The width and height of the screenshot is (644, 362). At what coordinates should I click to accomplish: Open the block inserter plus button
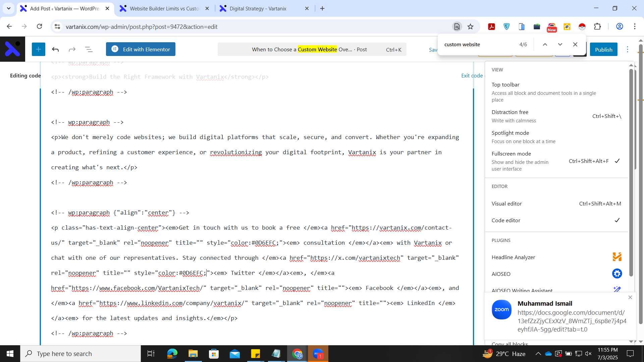pyautogui.click(x=39, y=49)
